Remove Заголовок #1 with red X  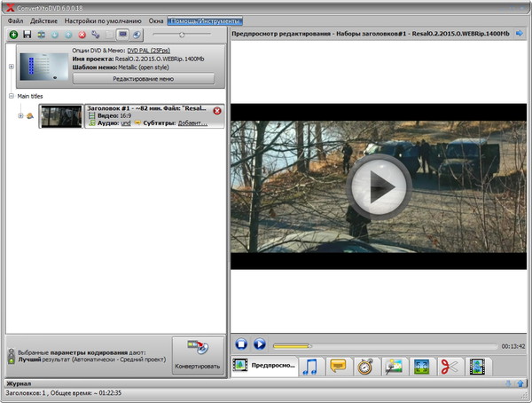[x=217, y=111]
